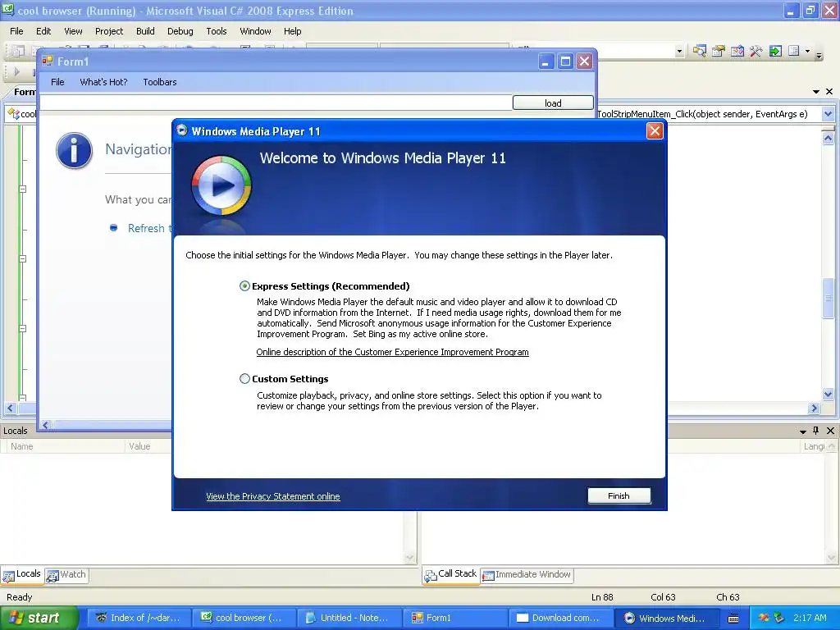Close the code editor document tab X
Viewport: 840px width, 630px height.
pyautogui.click(x=829, y=92)
